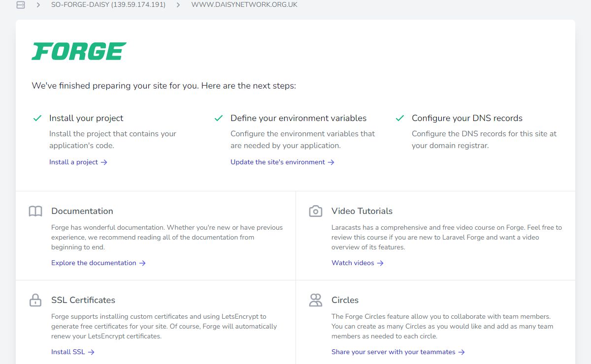Screen dimensions: 591x364
Task: Click the Install SSL link
Action: [73, 352]
